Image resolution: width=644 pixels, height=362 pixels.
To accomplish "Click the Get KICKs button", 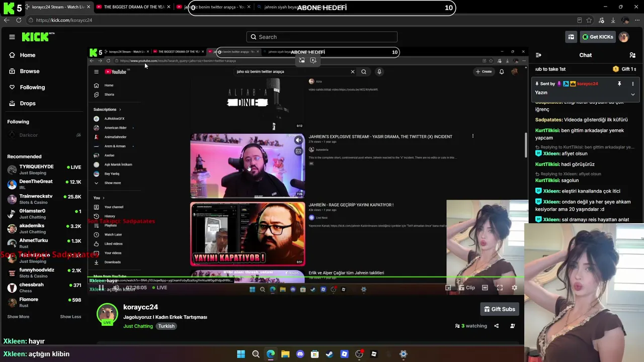I will click(597, 37).
